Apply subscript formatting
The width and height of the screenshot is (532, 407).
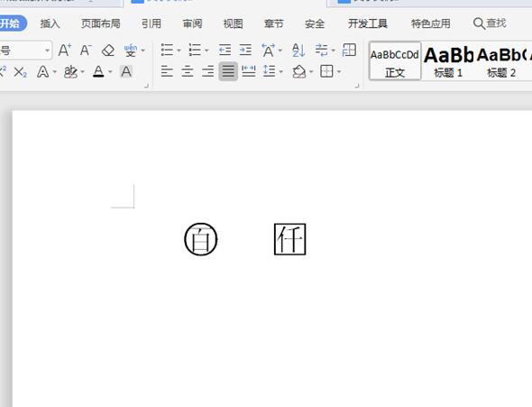pos(21,72)
